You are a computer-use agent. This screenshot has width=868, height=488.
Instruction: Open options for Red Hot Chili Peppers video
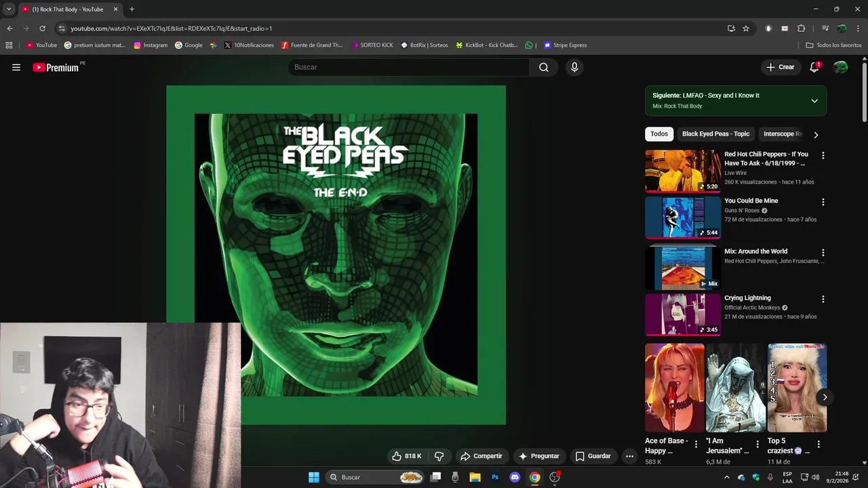[823, 155]
